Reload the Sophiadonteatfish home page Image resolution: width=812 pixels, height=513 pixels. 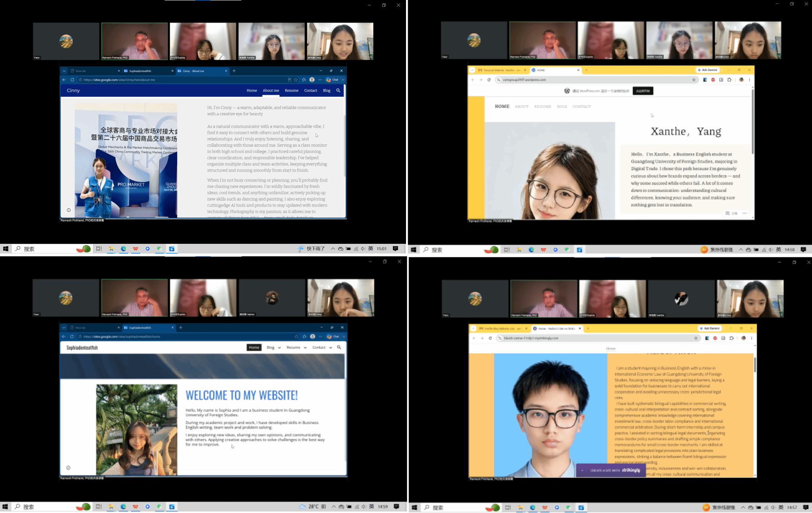click(72, 337)
